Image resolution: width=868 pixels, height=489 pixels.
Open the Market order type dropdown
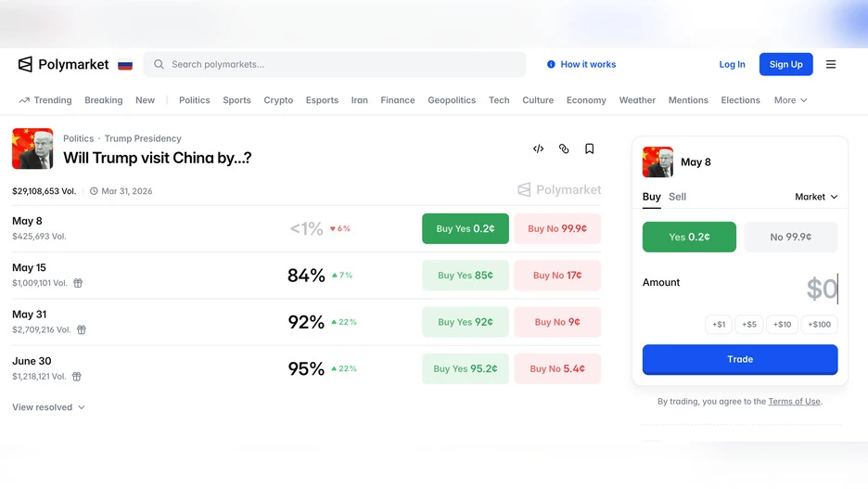(x=816, y=197)
